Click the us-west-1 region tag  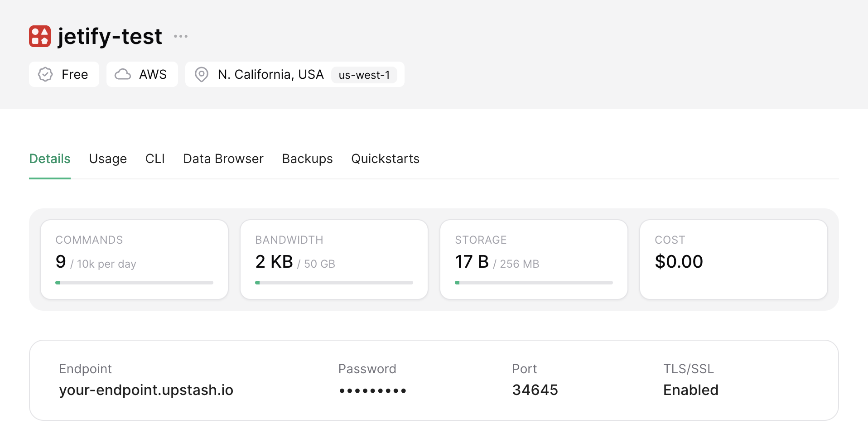[x=365, y=75]
